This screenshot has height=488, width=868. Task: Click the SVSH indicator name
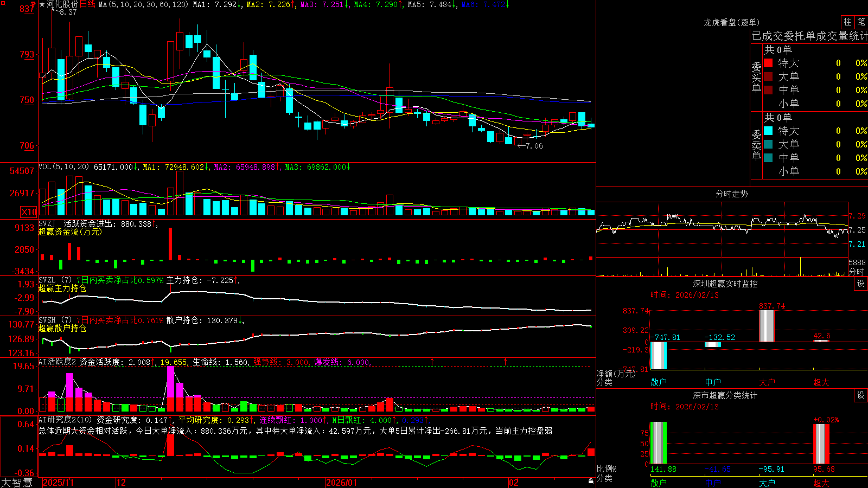47,320
